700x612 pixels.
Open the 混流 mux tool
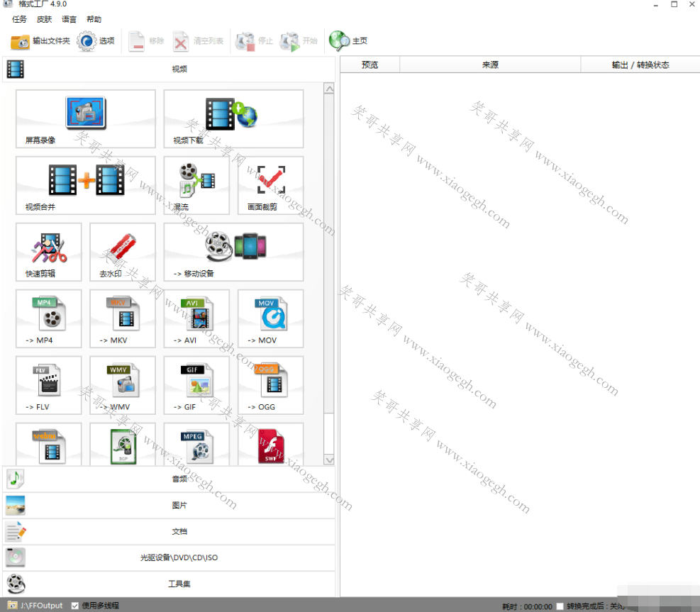click(x=196, y=185)
